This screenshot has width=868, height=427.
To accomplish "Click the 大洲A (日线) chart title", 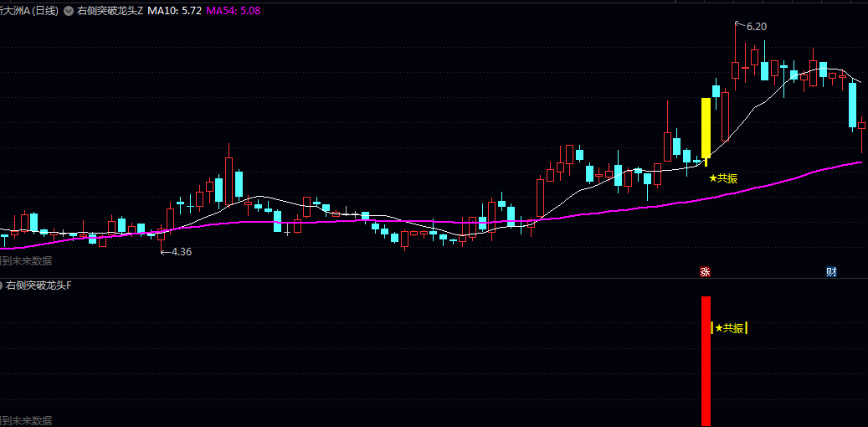I will click(29, 11).
